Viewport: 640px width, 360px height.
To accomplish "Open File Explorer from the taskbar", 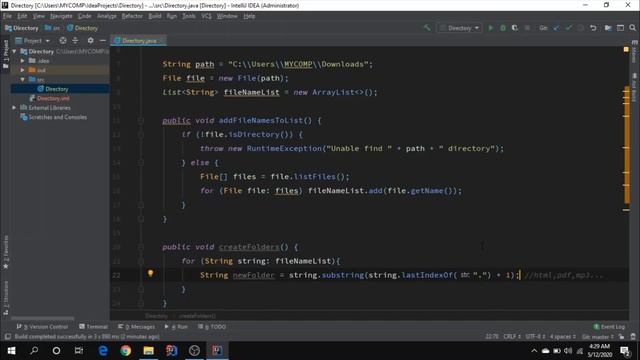I will point(149,351).
